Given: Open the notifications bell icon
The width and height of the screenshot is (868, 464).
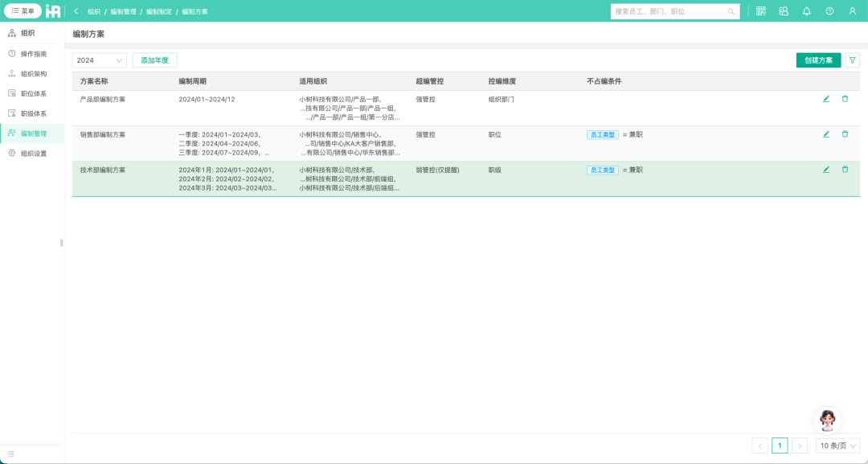Looking at the screenshot, I should [806, 10].
